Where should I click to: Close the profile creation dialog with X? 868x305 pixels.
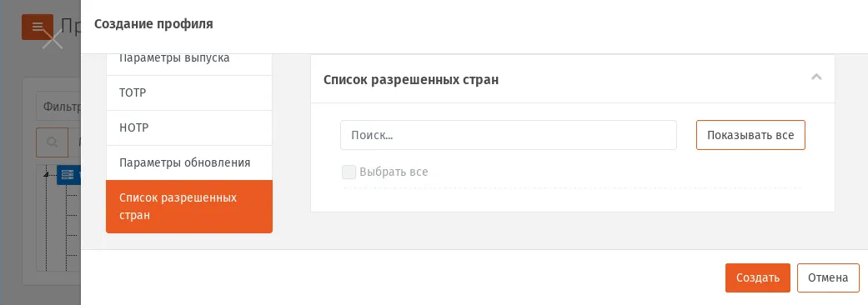click(x=53, y=39)
